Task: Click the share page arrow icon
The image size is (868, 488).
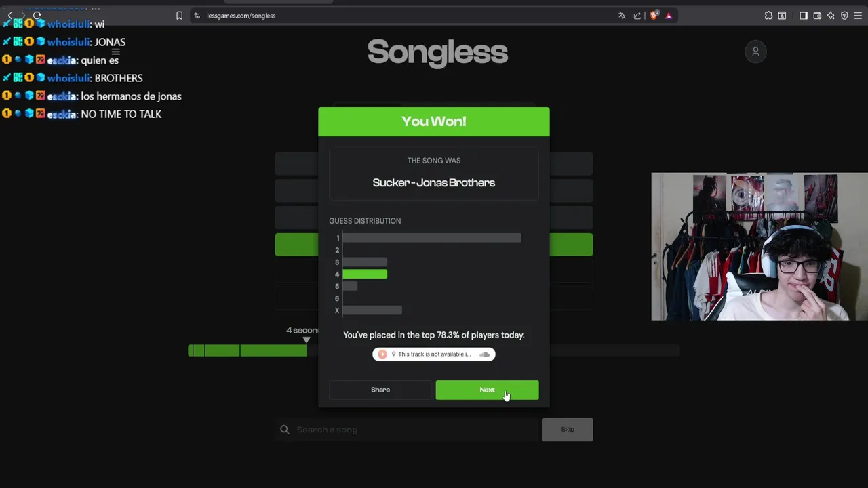Action: click(637, 16)
